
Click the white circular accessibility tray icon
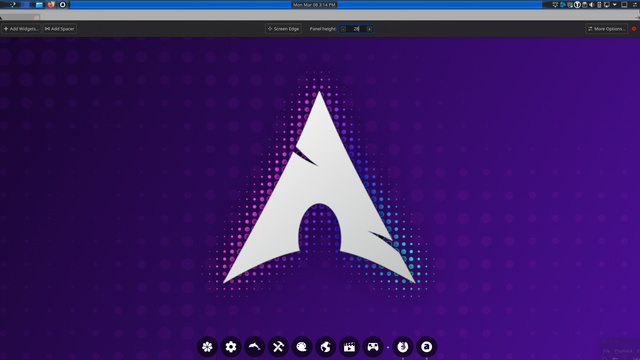point(578,4)
